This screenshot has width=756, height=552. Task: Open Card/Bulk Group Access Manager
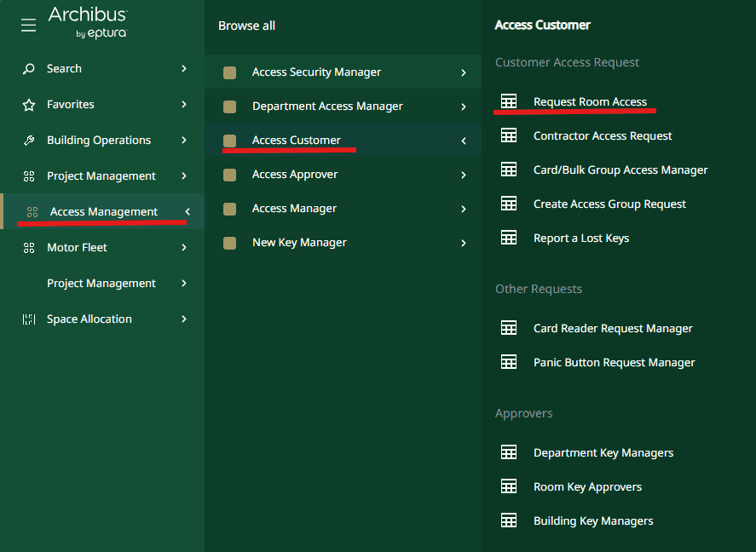[x=620, y=170]
